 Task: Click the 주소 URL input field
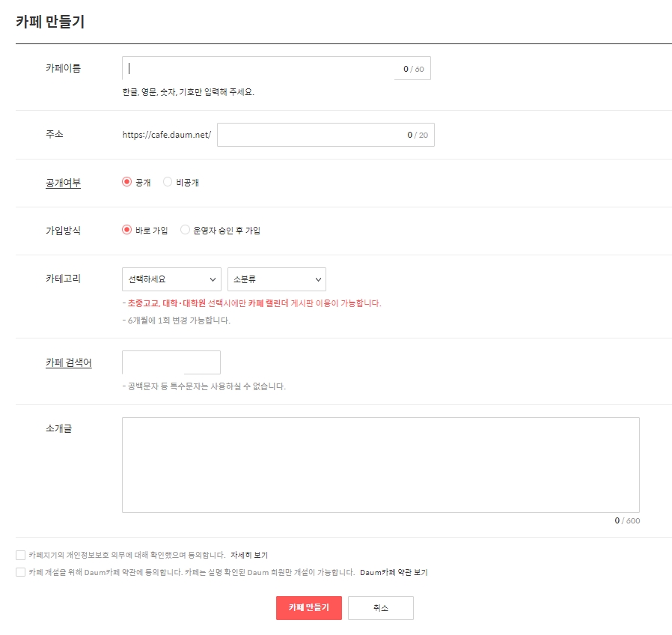point(322,135)
